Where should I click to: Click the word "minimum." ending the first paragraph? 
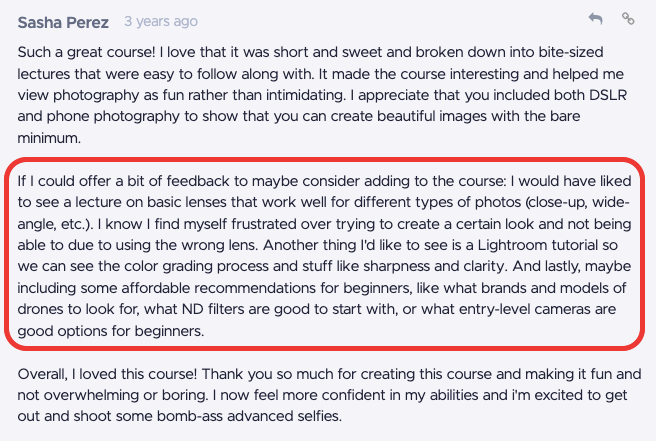pyautogui.click(x=49, y=138)
